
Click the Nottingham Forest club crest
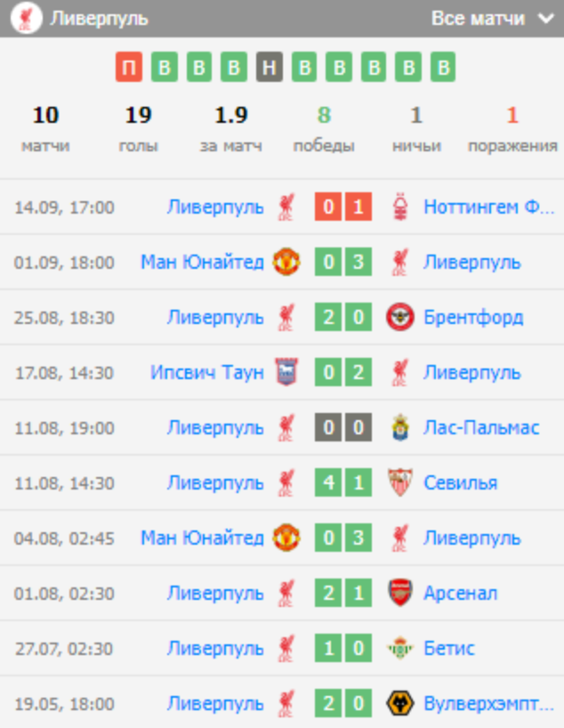400,207
